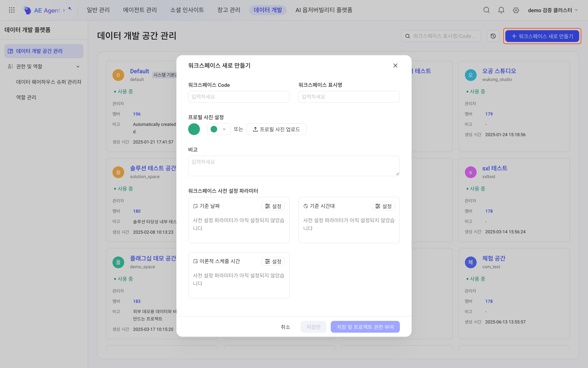Image resolution: width=588 pixels, height=368 pixels.
Task: Open the 창고 관리 tab
Action: coord(229,10)
